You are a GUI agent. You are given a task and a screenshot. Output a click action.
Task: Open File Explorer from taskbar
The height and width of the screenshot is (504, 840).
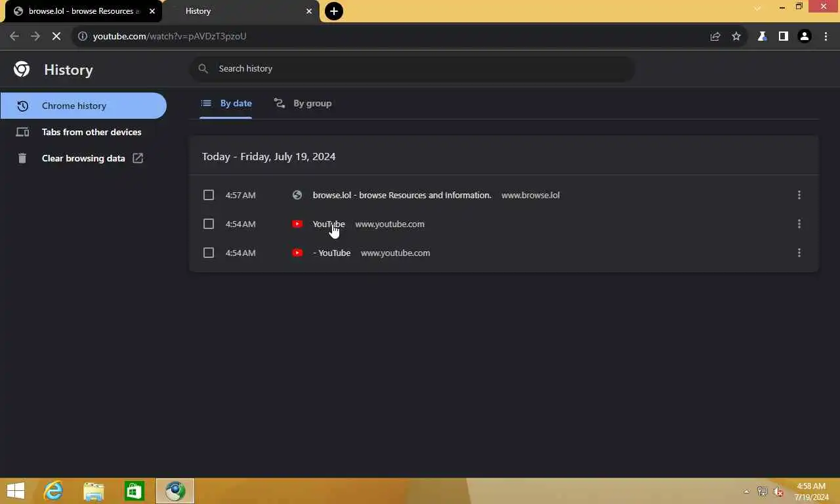(x=94, y=491)
